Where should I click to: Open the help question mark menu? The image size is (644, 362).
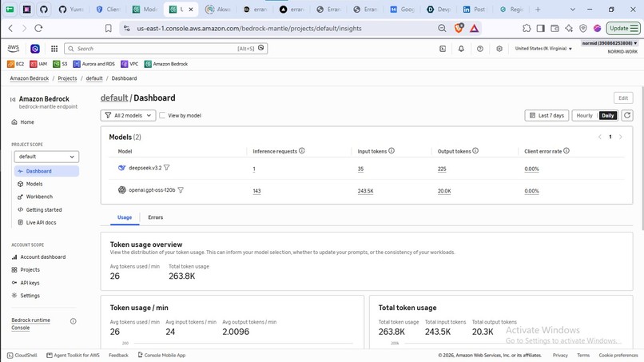pyautogui.click(x=480, y=49)
